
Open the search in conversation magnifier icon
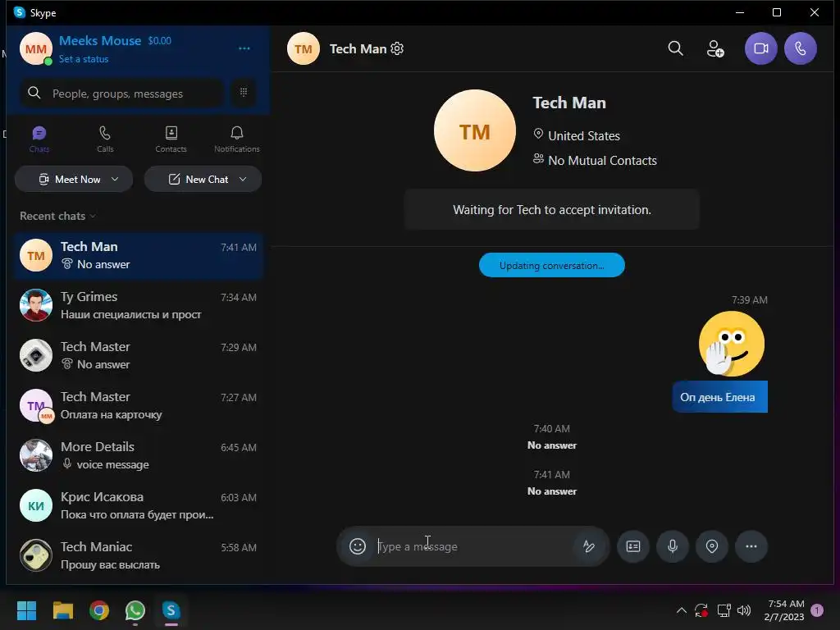[676, 48]
